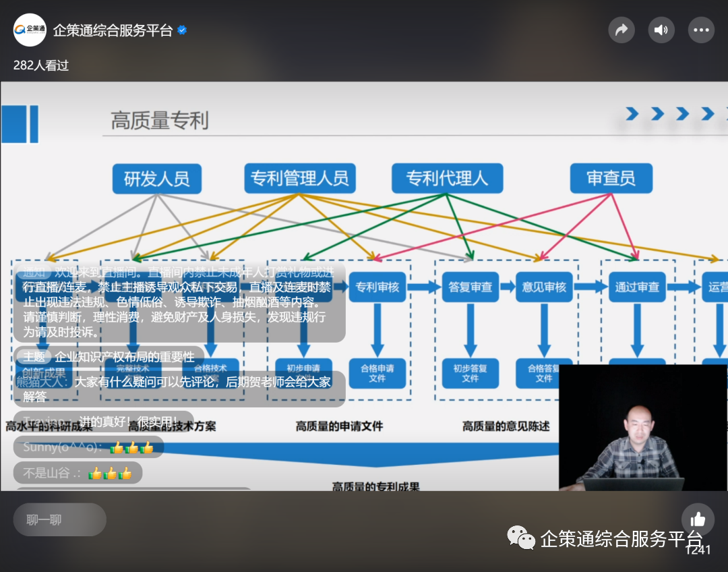Click the 专利代理人 box on slide
This screenshot has height=572, width=728.
tap(447, 178)
